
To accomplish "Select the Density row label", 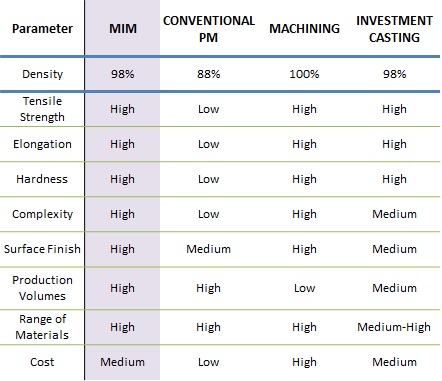I will click(x=42, y=74).
